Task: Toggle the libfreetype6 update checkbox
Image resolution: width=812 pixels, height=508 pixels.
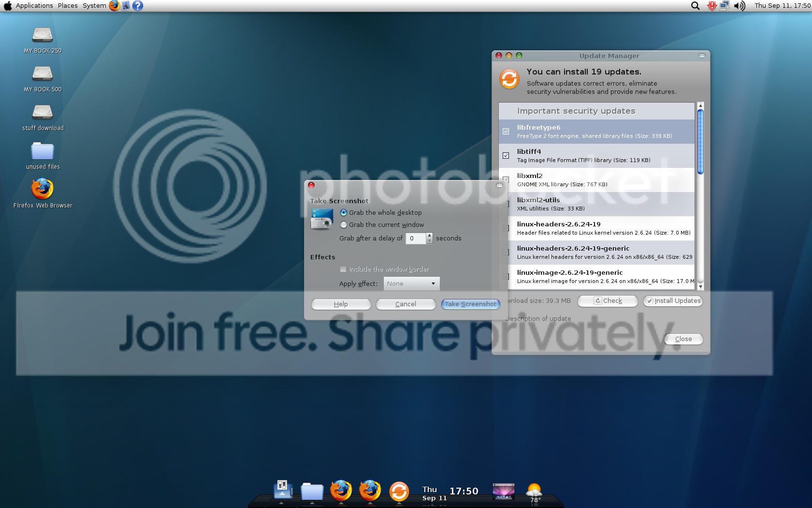Action: (506, 132)
